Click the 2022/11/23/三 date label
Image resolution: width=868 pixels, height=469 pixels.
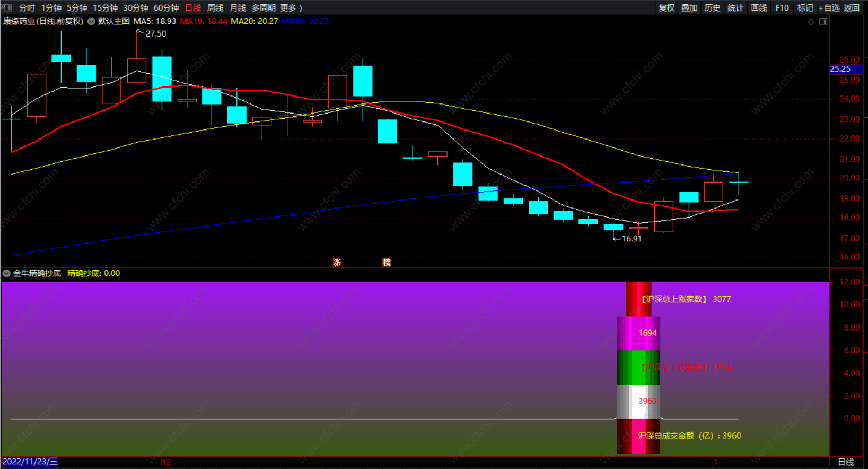point(30,462)
